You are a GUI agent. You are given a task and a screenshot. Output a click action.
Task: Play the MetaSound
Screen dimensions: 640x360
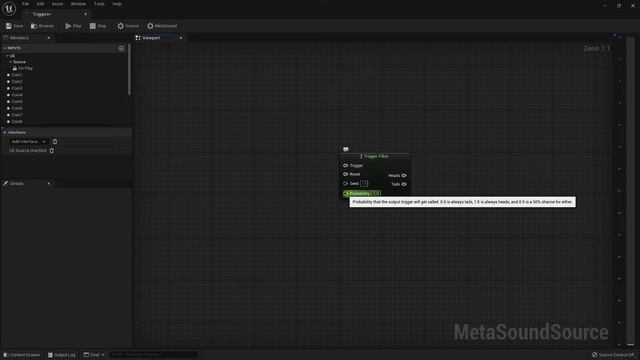click(x=73, y=26)
